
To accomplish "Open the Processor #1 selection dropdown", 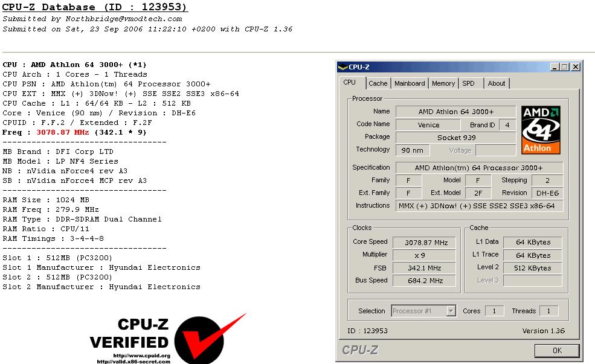I will (423, 311).
